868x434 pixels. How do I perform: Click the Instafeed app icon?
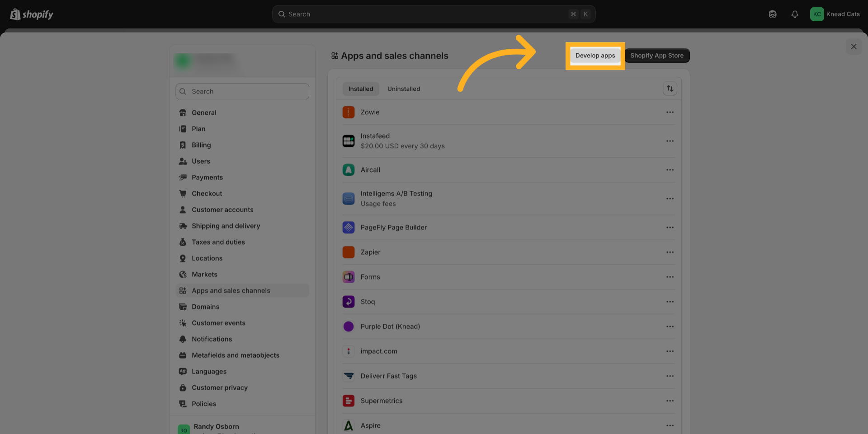349,141
